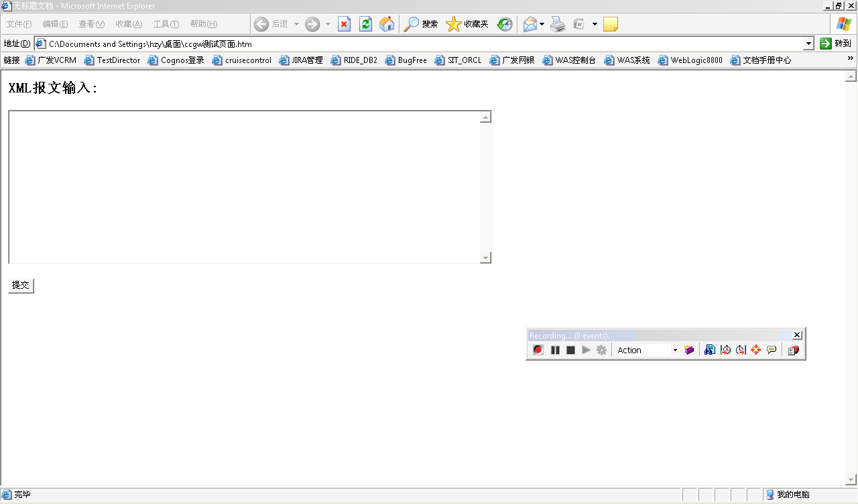Close the Recording toolbar window

pyautogui.click(x=797, y=335)
